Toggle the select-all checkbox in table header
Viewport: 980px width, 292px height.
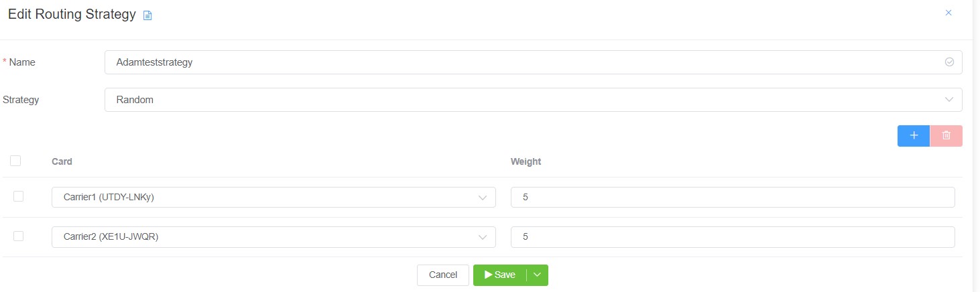15,161
